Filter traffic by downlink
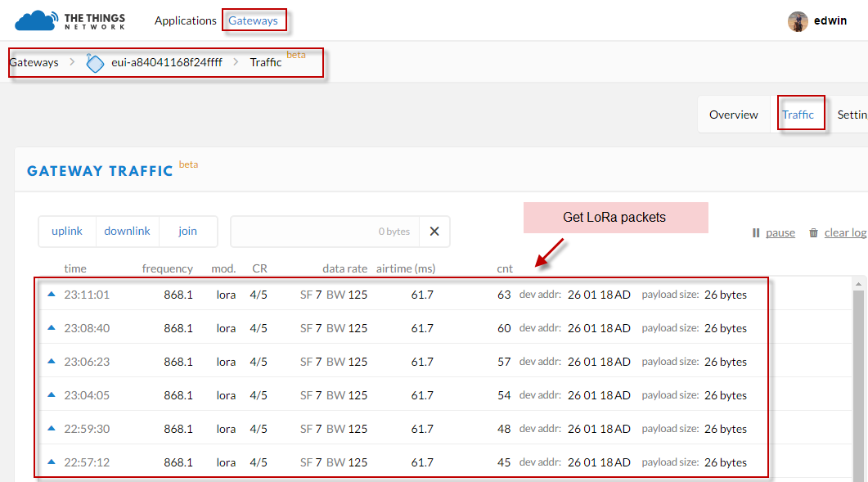The image size is (868, 482). [128, 231]
